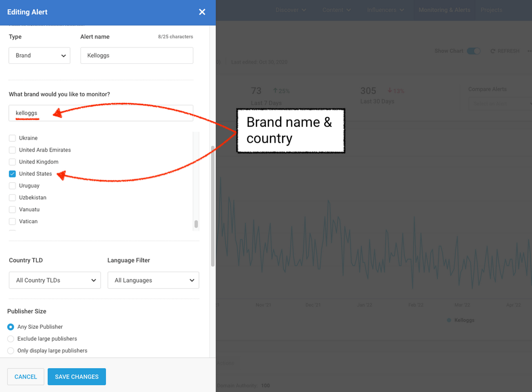
Task: Tick the United Kingdom checkbox
Action: [12, 162]
